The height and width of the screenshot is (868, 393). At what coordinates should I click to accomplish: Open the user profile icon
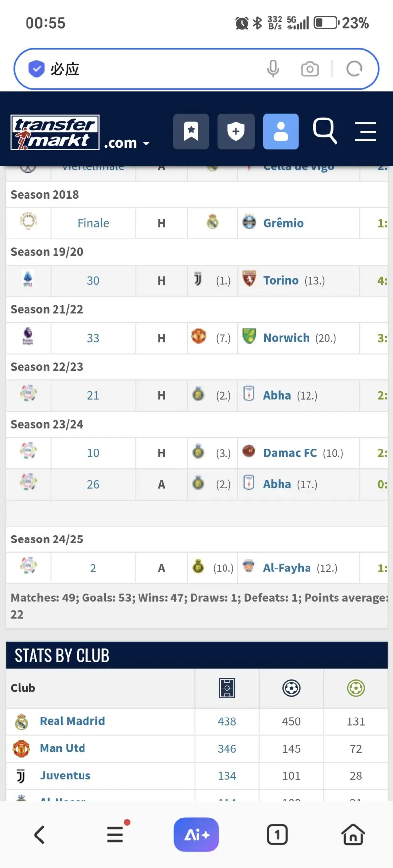click(x=281, y=131)
